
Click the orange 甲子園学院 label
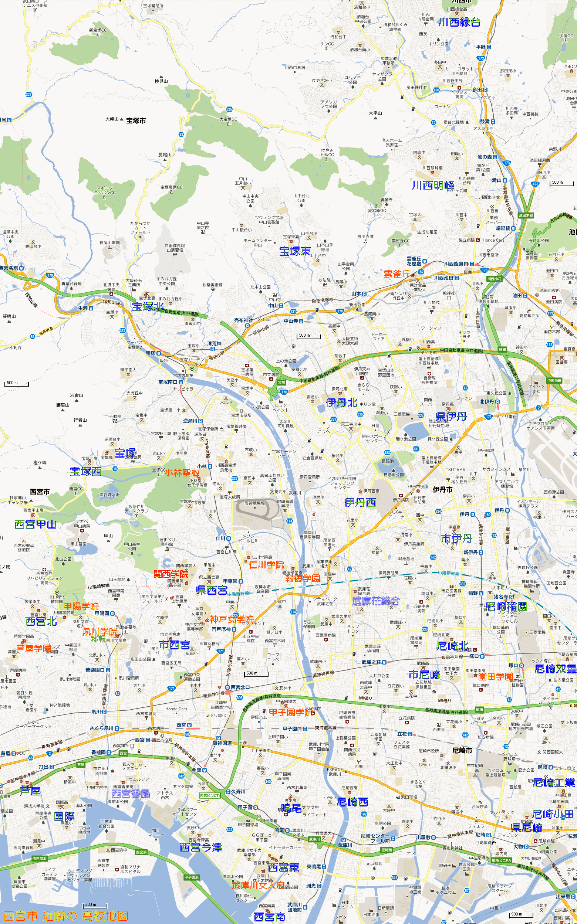pyautogui.click(x=292, y=712)
